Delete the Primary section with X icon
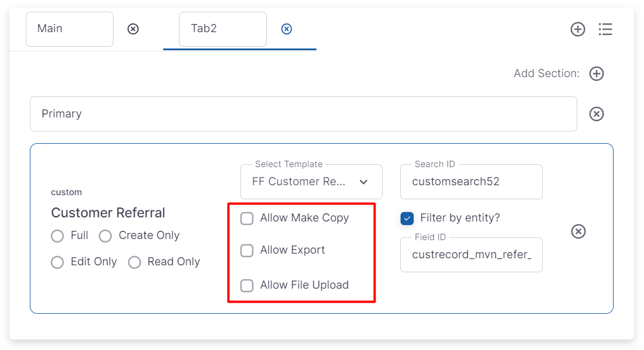 click(x=596, y=114)
